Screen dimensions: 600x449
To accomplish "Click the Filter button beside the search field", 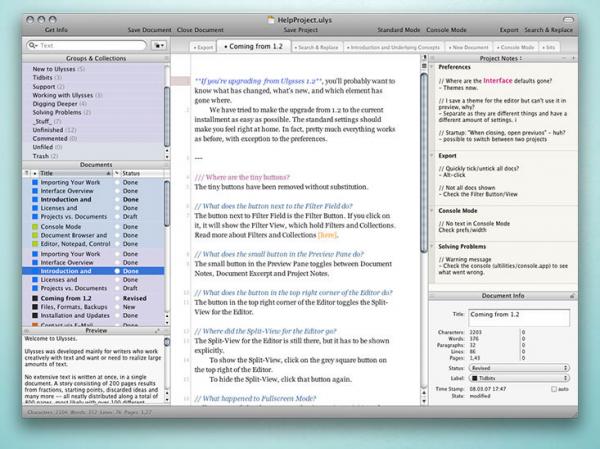I will click(x=159, y=46).
